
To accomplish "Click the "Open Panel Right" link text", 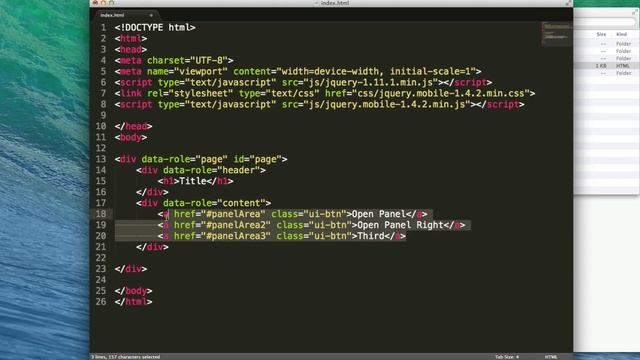I will coord(400,225).
